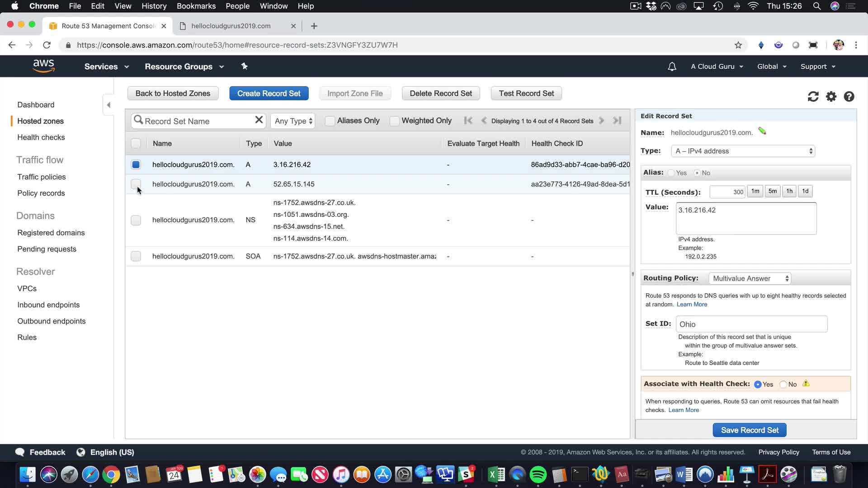The width and height of the screenshot is (868, 488).
Task: Enable the Aliases Only checkbox
Action: point(330,121)
